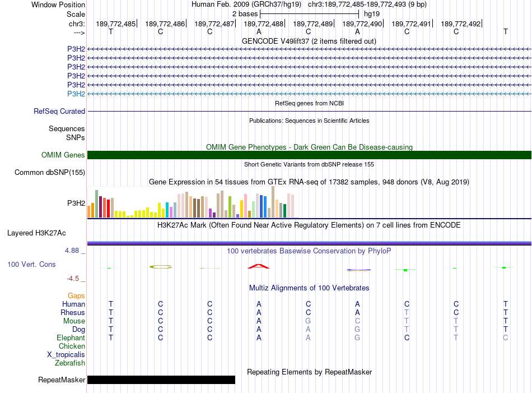Click the purple H3K27Ac signal bar
This screenshot has height=393, width=532.
tap(309, 243)
